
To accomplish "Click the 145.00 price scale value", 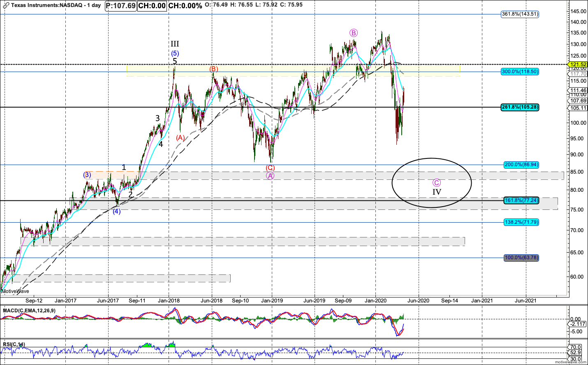I will [x=578, y=11].
